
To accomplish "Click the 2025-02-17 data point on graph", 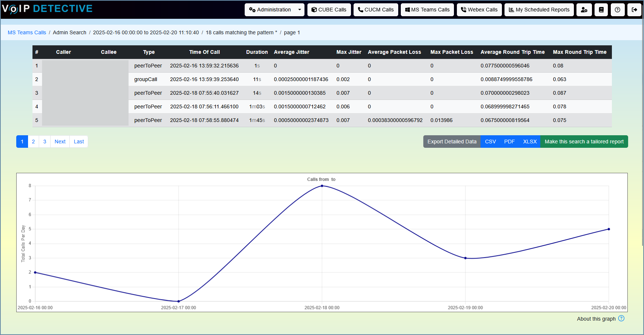I will (179, 301).
